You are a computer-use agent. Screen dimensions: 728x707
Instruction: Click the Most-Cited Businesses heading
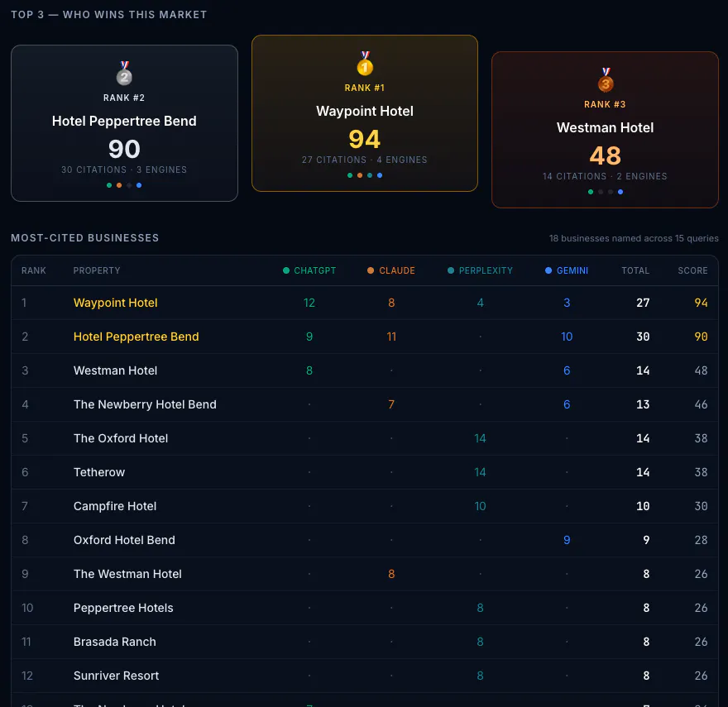[x=85, y=237]
